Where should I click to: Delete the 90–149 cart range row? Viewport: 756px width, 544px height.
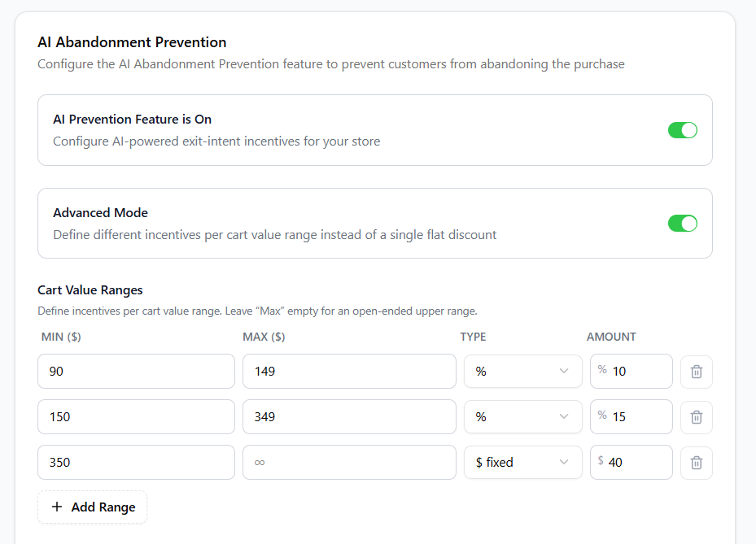[697, 372]
